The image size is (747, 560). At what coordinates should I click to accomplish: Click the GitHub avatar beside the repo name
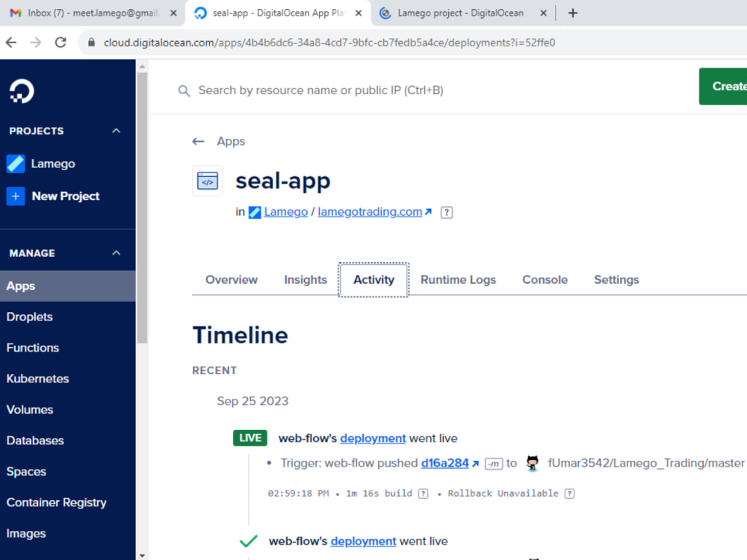[532, 463]
